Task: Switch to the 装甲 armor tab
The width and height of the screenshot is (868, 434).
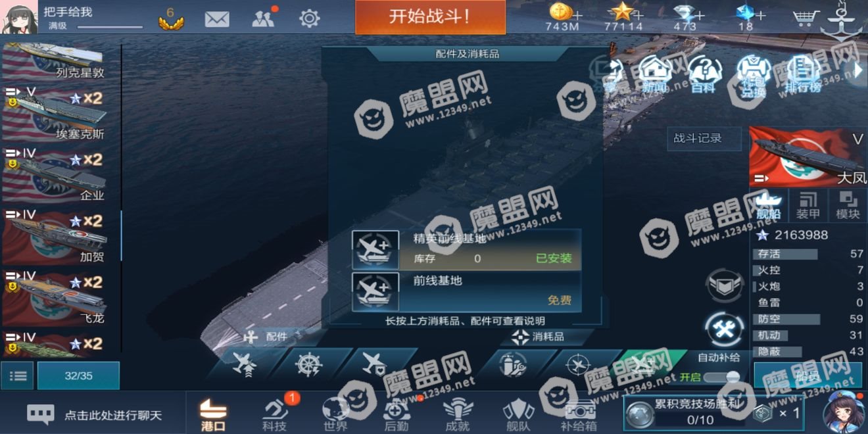Action: [x=808, y=206]
